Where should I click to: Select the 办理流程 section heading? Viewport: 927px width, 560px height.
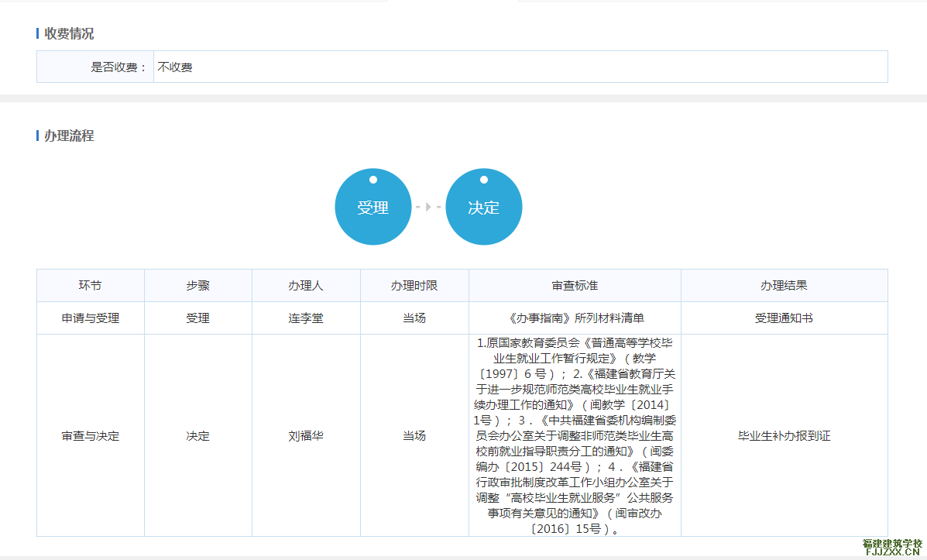(69, 136)
